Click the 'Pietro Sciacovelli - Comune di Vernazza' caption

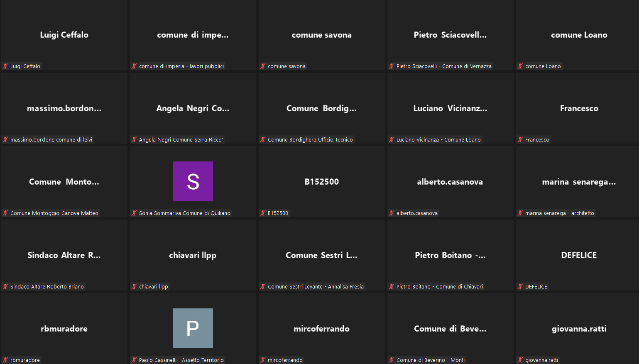point(444,66)
